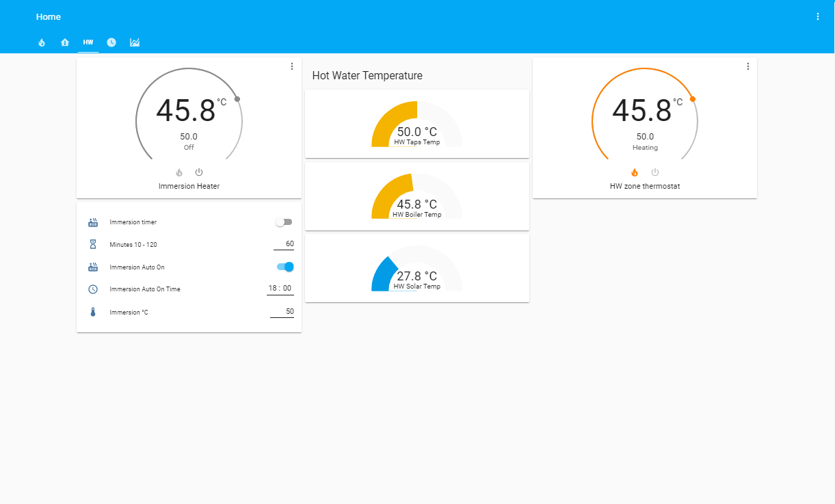
Task: Click the Immersion Auto On label
Action: click(x=137, y=267)
